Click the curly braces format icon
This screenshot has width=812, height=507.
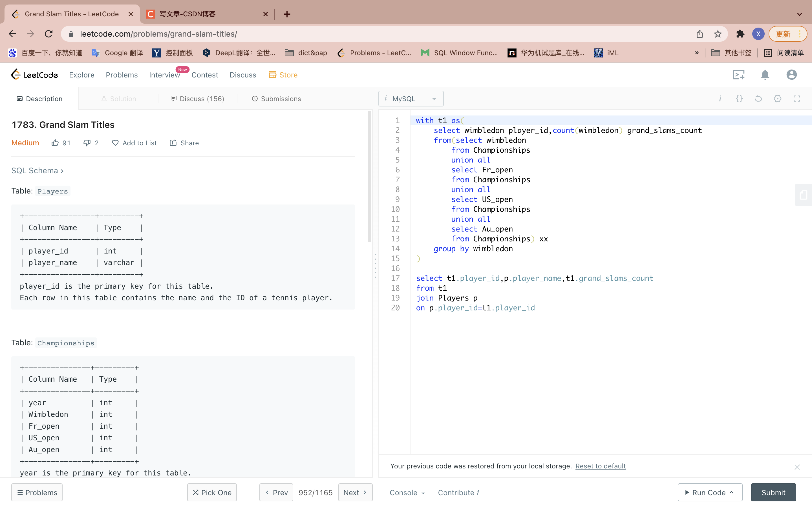(739, 99)
